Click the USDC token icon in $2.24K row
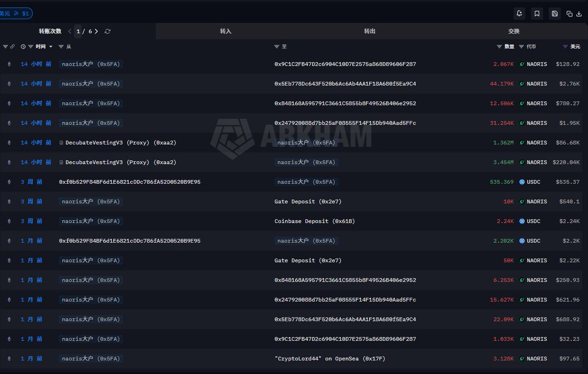Viewport: 588px width, 374px height. point(522,221)
